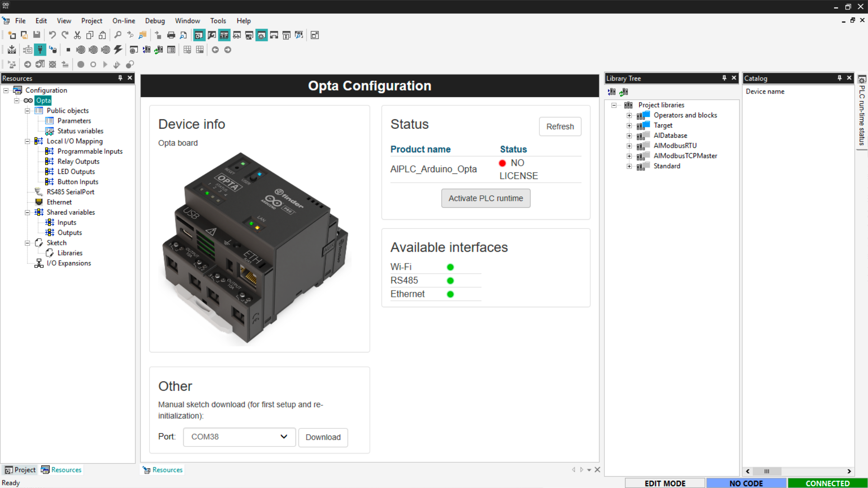Expand the AlModbusRTU library node

coord(629,146)
